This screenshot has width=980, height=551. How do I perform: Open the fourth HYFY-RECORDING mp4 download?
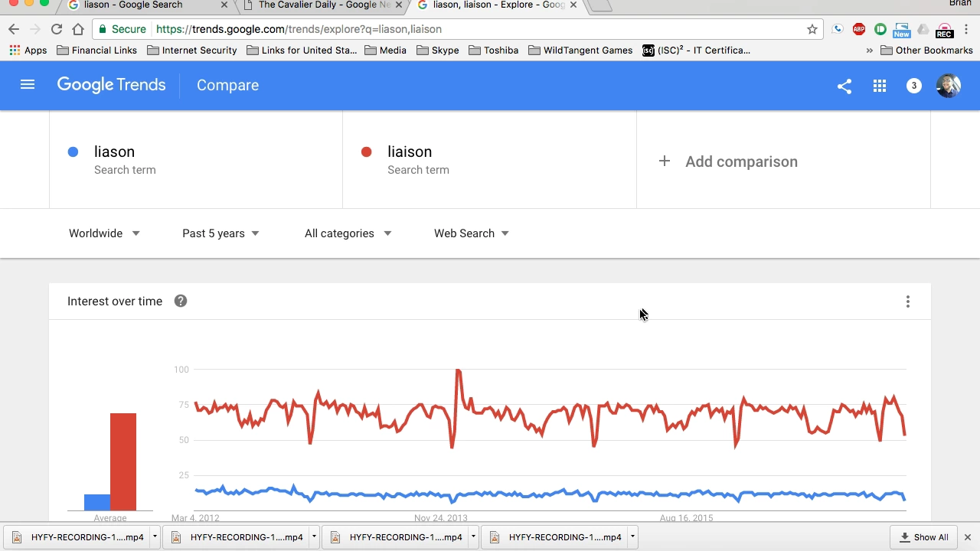556,537
